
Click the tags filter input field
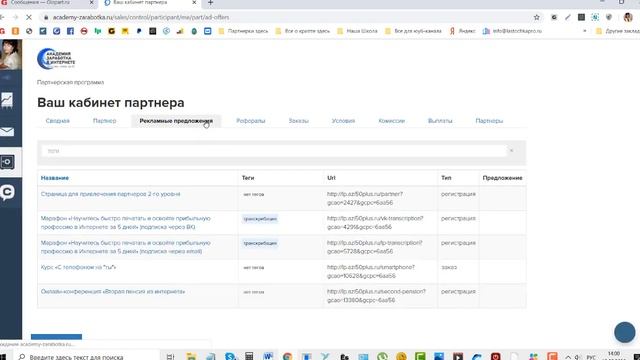tap(273, 151)
